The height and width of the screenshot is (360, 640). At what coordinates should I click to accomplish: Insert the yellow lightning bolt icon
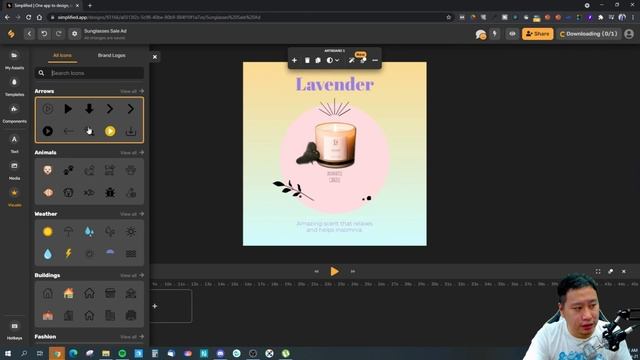[x=68, y=253]
